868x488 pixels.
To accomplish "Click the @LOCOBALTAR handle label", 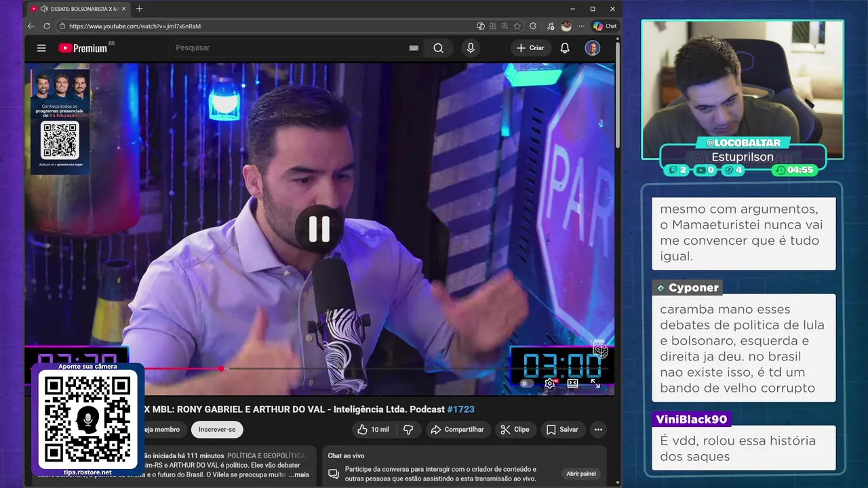I will [x=744, y=143].
